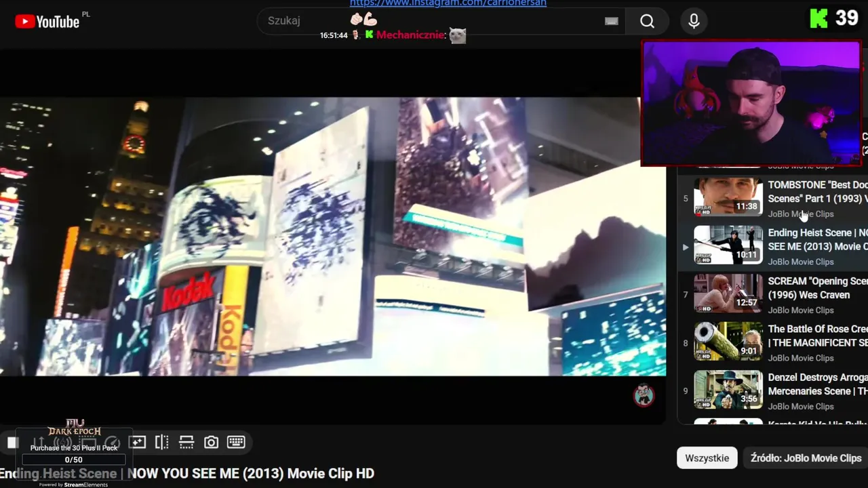Open the keyboard shortcuts icon in toolbar
868x488 pixels.
(236, 443)
